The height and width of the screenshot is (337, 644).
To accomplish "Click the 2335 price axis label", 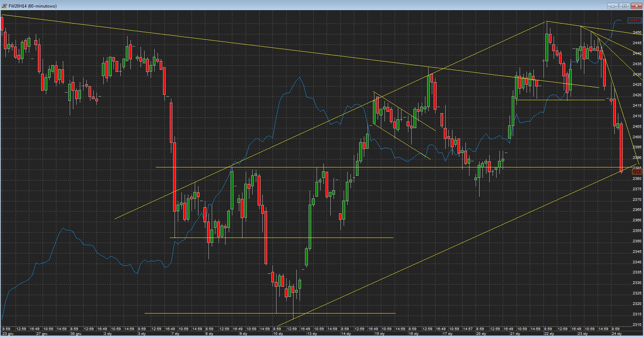I will 637,272.
